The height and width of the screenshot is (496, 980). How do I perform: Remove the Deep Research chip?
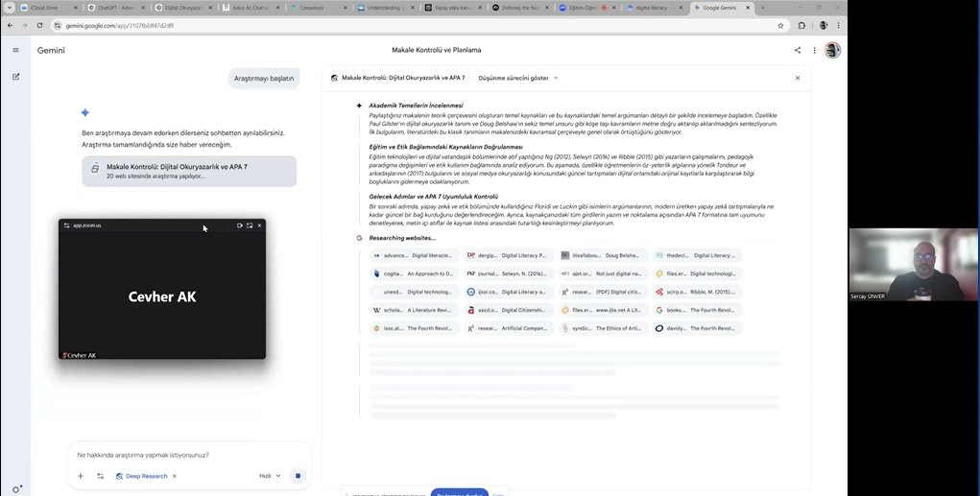(174, 476)
